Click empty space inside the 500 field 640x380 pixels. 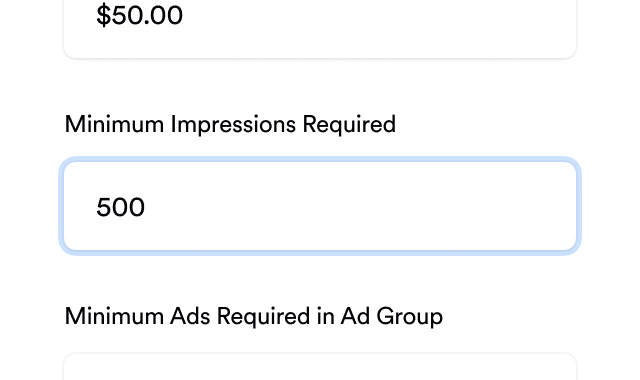click(x=359, y=206)
